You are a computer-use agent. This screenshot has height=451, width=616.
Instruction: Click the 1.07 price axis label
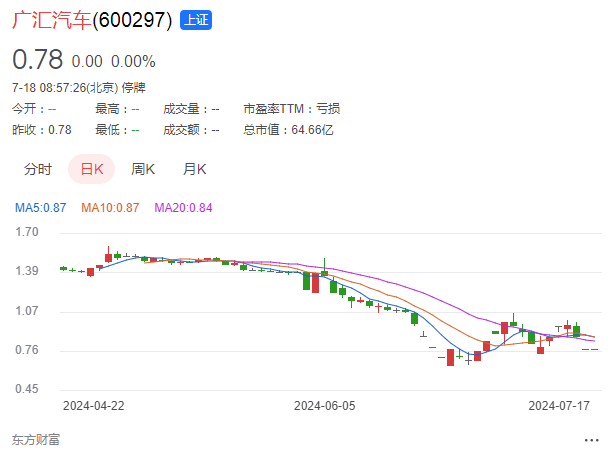pos(27,311)
